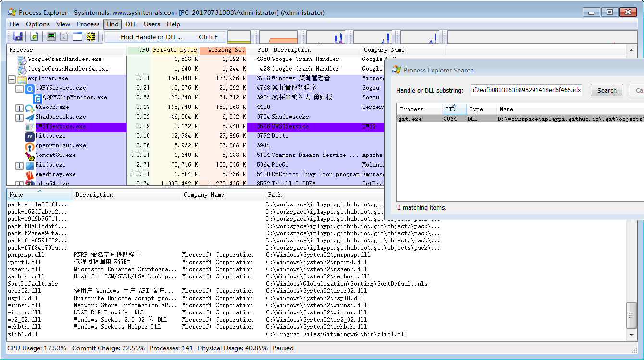Click the Handle or DLL substring input field

click(526, 90)
